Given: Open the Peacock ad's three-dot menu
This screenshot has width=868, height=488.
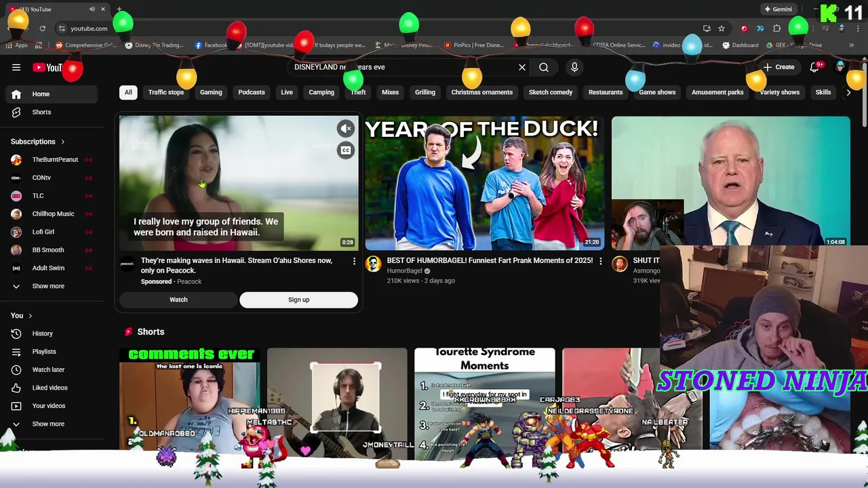Looking at the screenshot, I should point(354,261).
